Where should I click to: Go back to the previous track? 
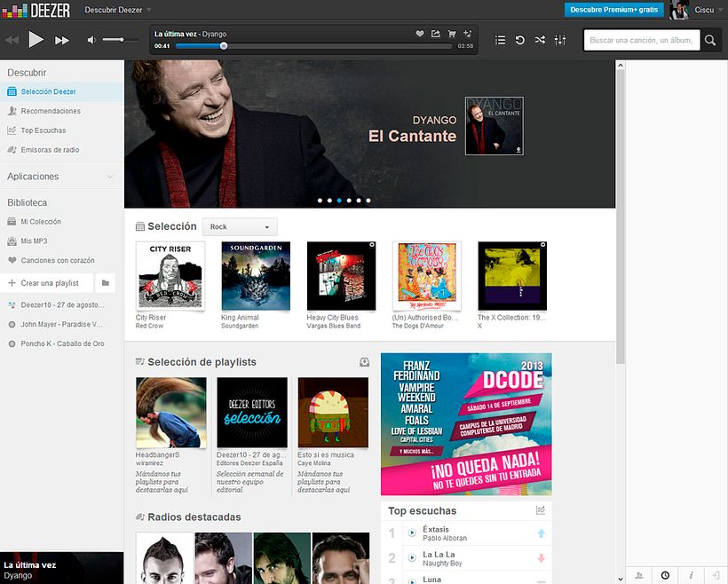[x=12, y=41]
